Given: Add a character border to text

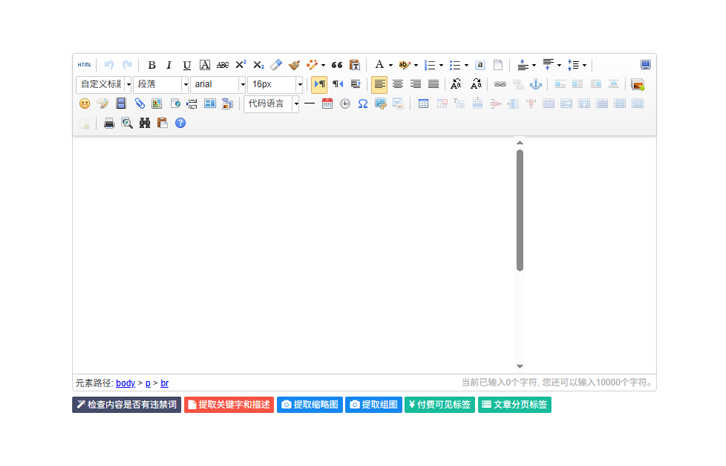Looking at the screenshot, I should click(205, 65).
